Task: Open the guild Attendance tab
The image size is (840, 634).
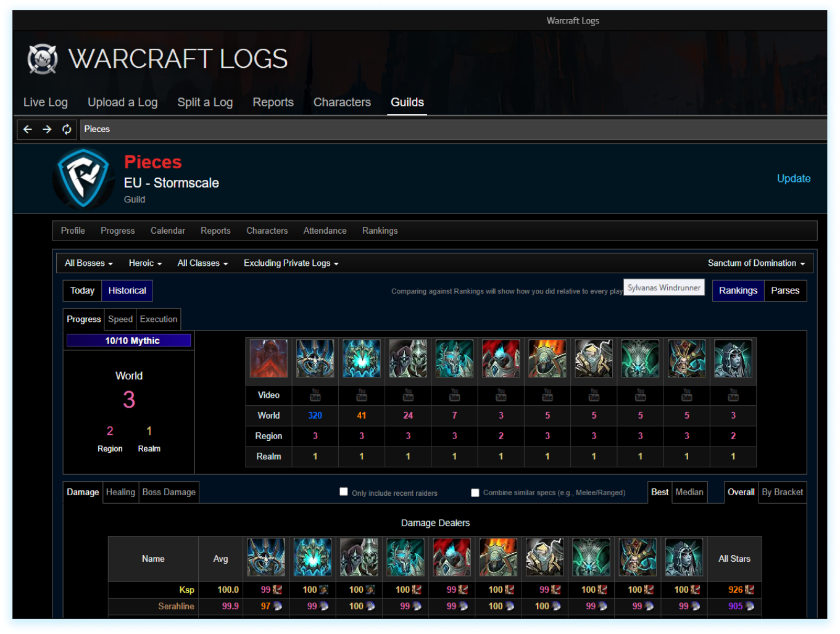Action: tap(325, 231)
